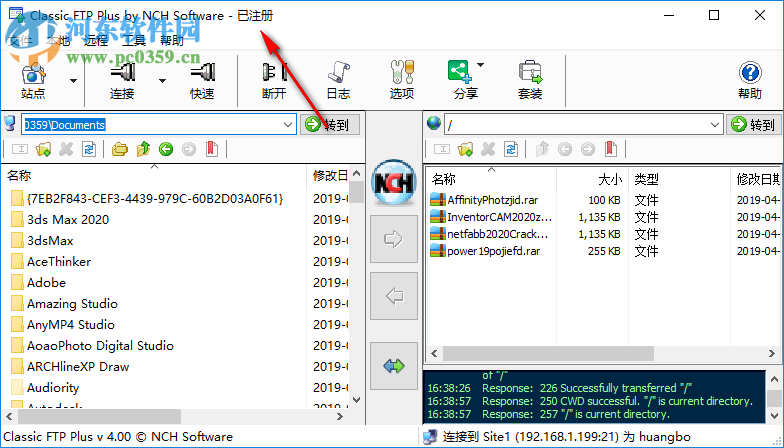The height and width of the screenshot is (448, 784).
Task: Open the 远程 menu
Action: click(x=96, y=40)
